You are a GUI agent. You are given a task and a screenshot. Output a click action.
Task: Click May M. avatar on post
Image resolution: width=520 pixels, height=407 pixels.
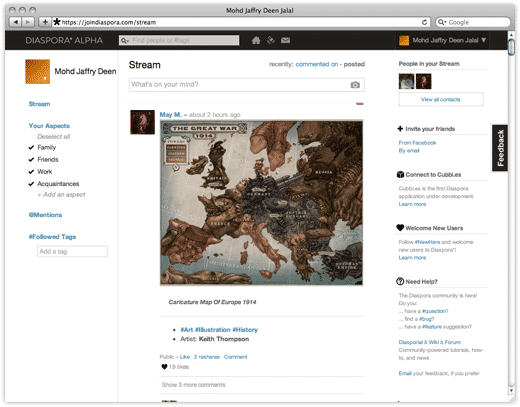pos(142,122)
